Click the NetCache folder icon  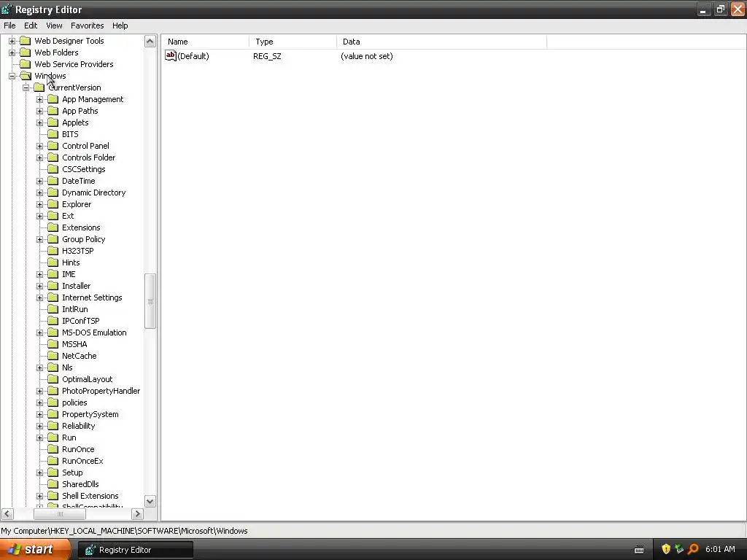coord(53,356)
